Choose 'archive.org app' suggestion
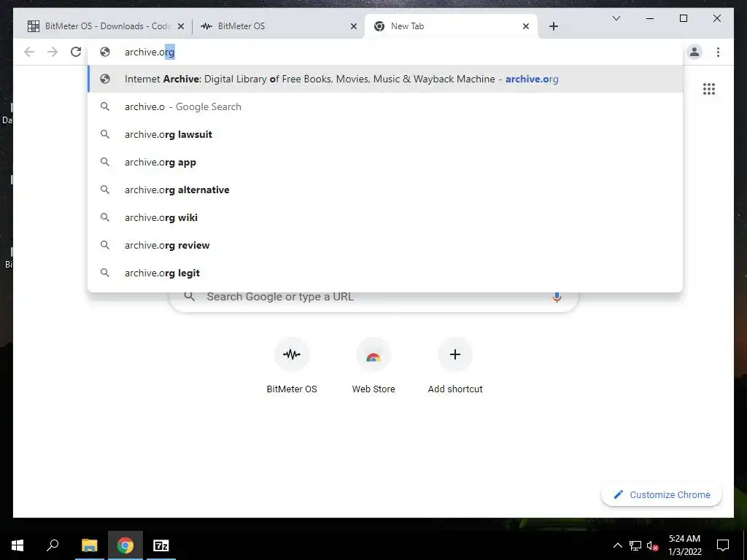 click(x=385, y=162)
